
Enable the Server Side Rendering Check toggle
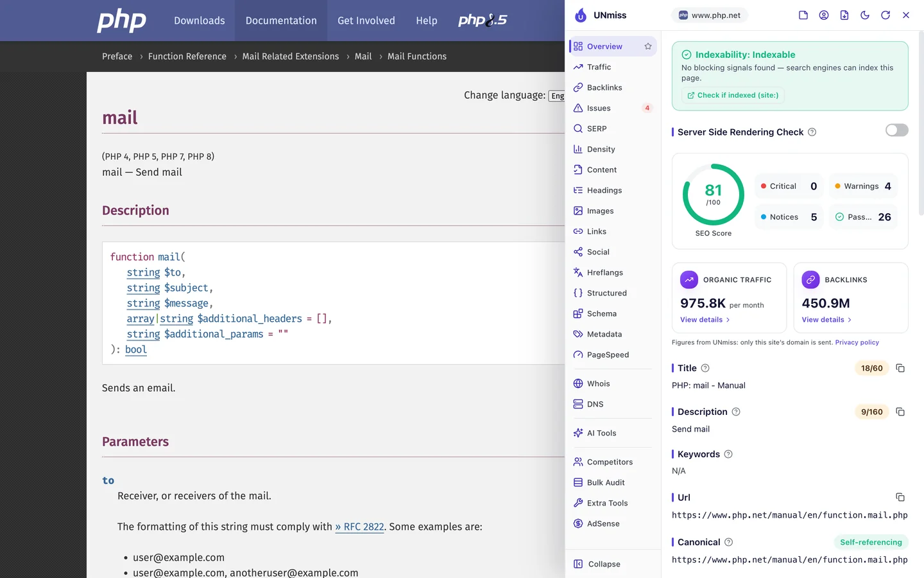[x=897, y=130]
